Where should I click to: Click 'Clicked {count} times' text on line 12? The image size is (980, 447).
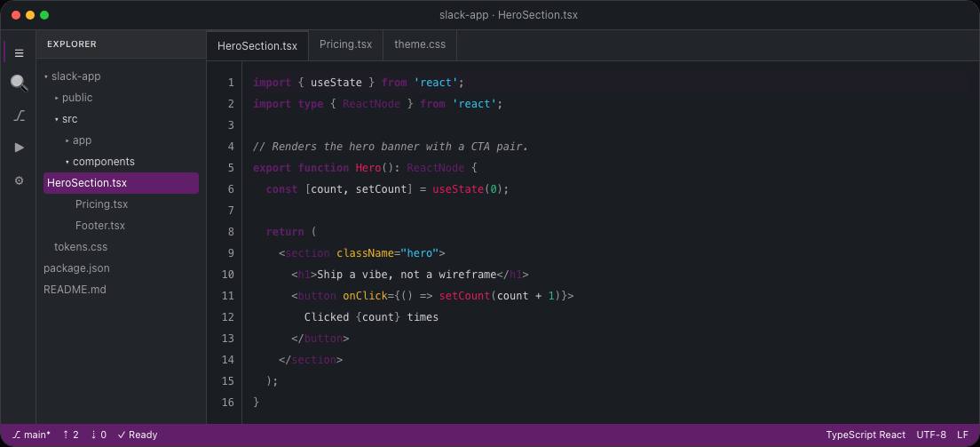pos(371,316)
